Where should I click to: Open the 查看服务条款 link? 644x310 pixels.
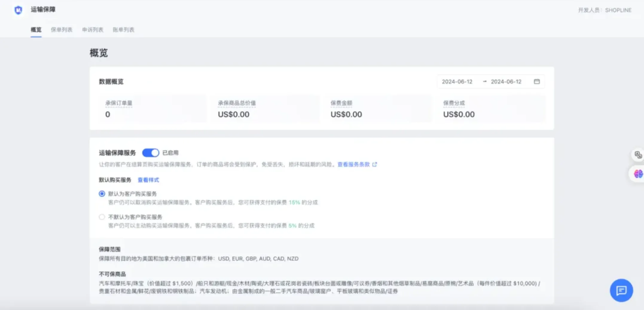point(353,164)
